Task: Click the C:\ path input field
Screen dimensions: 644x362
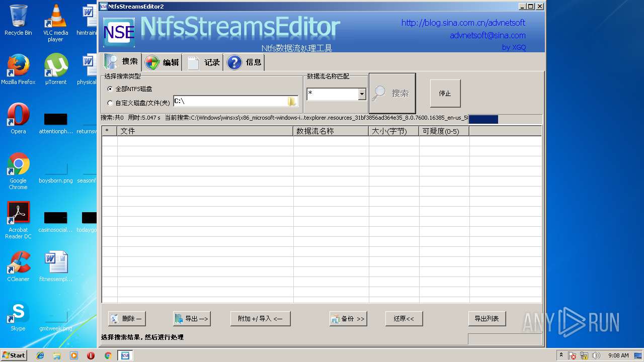Action: tap(230, 101)
